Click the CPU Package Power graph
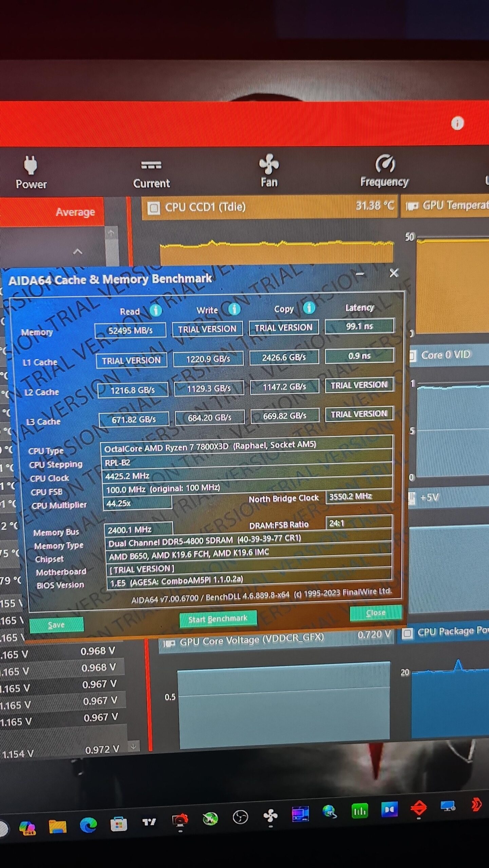 450,698
